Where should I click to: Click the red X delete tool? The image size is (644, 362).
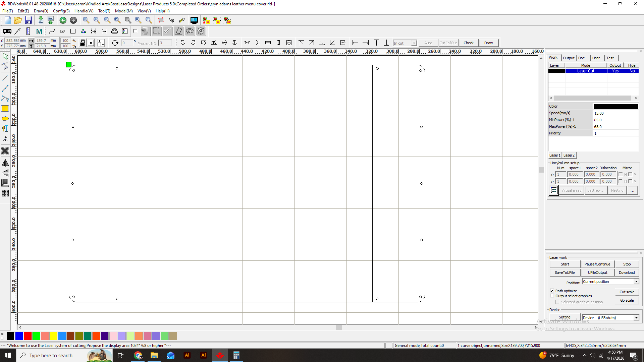pyautogui.click(x=5, y=151)
